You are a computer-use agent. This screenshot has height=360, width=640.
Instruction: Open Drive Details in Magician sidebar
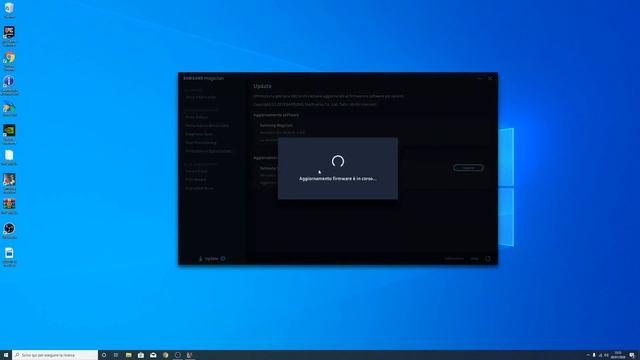point(197,117)
